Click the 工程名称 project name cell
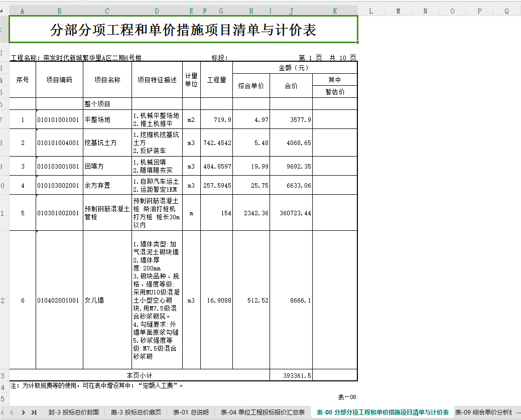521x420 pixels. click(x=76, y=58)
